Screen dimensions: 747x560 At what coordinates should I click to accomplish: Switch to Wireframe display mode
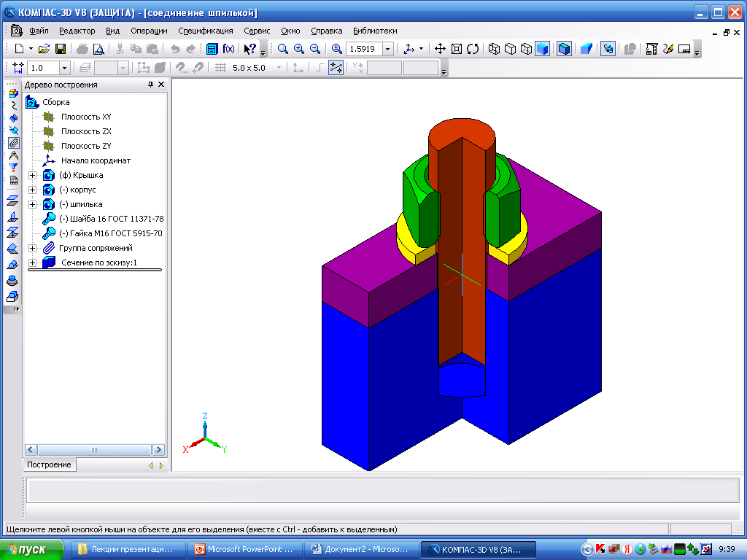pyautogui.click(x=494, y=49)
